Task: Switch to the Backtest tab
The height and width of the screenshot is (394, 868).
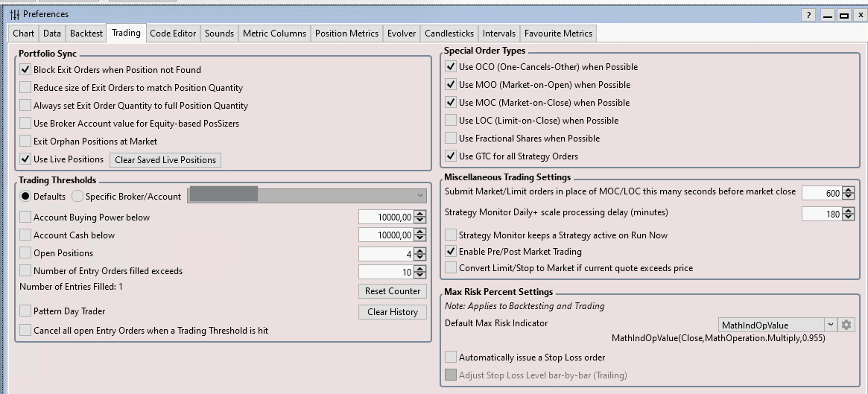Action: pos(86,34)
